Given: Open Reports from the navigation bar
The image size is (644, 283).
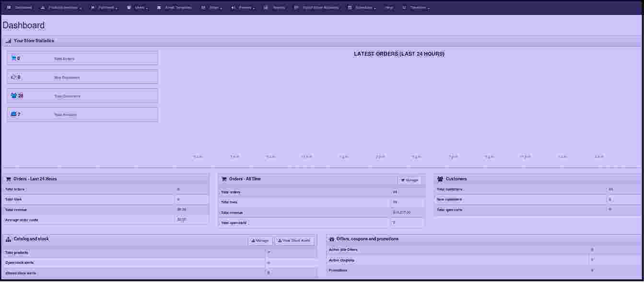Looking at the screenshot, I should coord(274,8).
